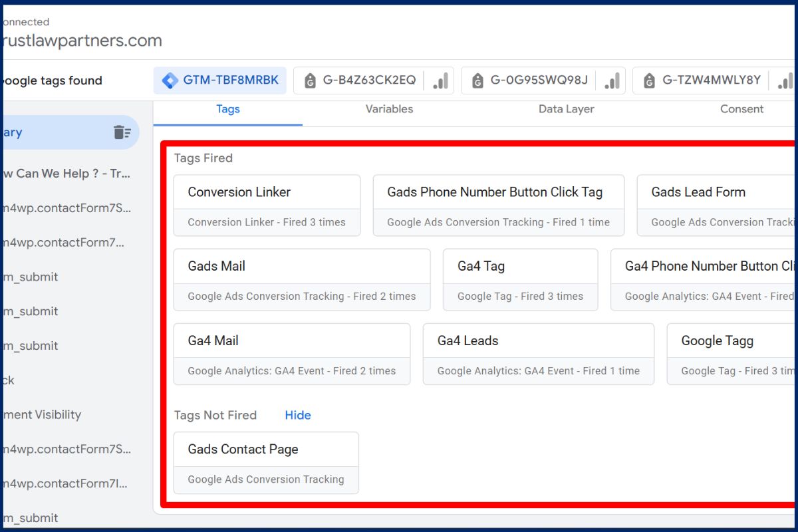Open signal quality icon beside G-0G95SWQ98J
Viewport: 798px width, 532px height.
(x=612, y=80)
